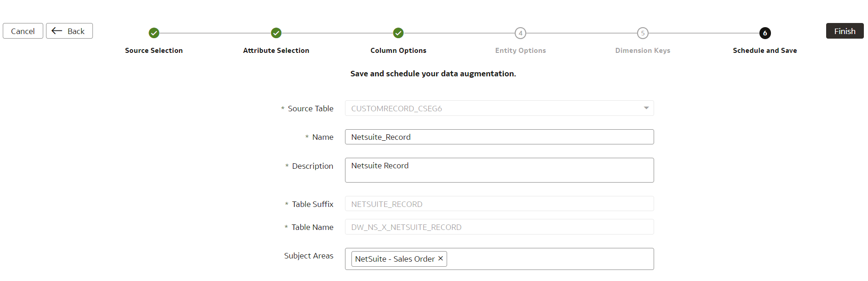Click the Source Table label
The width and height of the screenshot is (868, 281).
[310, 109]
